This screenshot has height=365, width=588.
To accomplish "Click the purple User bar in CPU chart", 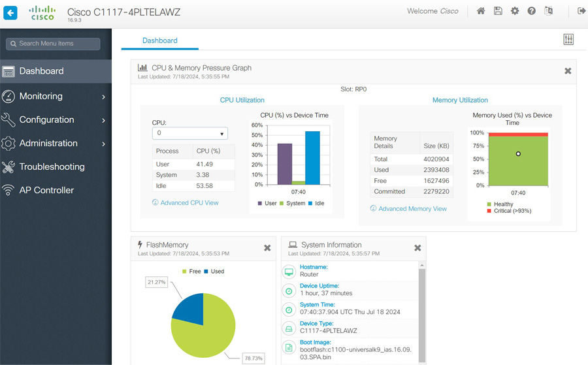I will click(x=285, y=164).
